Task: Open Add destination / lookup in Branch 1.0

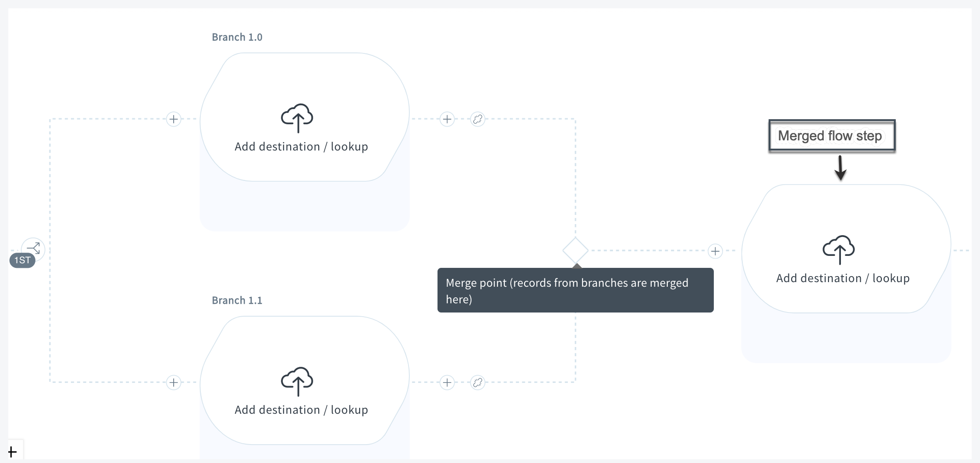Action: pos(301,147)
